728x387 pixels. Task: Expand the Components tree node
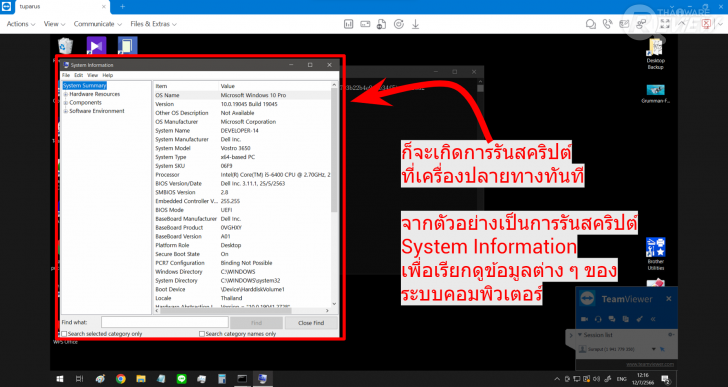coord(66,103)
